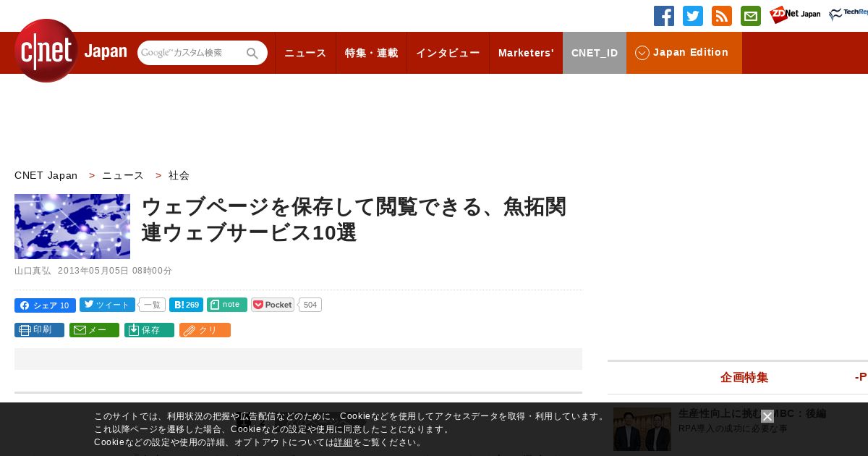Tweet the article with ツイート button
This screenshot has height=456, width=868.
click(x=107, y=305)
